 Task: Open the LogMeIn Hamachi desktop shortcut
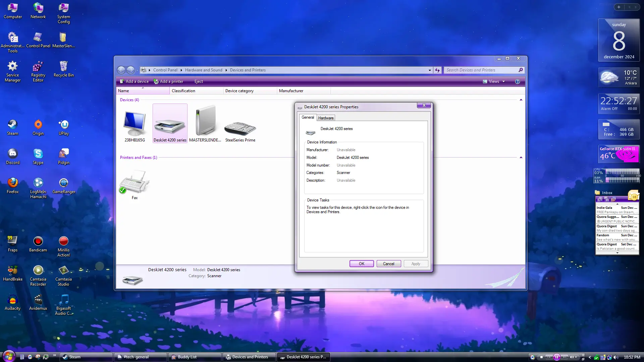tap(38, 188)
